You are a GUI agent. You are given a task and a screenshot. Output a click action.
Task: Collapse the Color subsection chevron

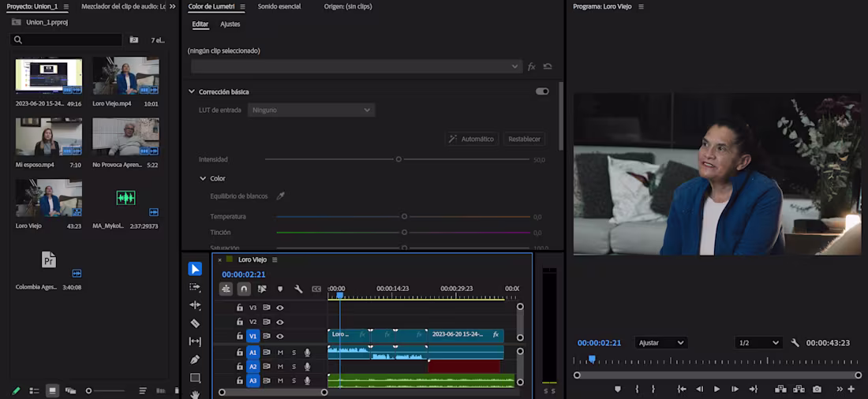click(x=203, y=178)
